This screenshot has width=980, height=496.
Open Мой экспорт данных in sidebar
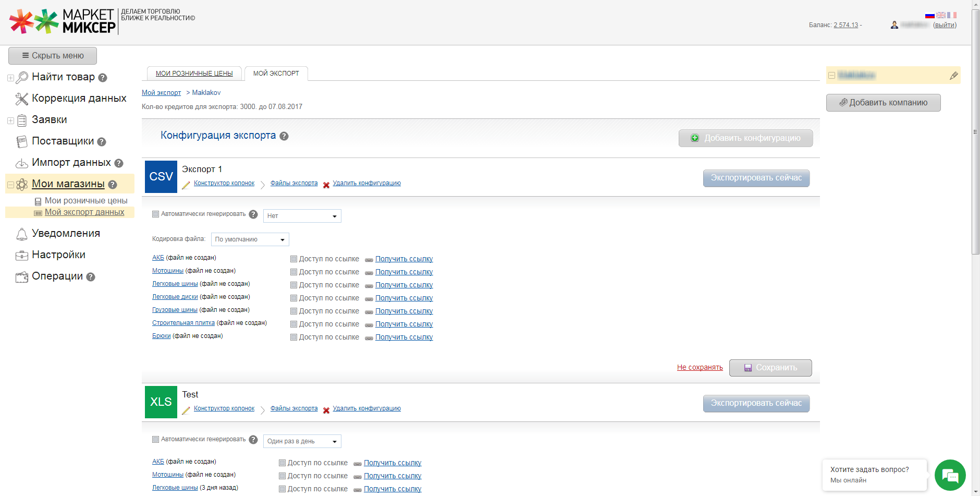(84, 212)
